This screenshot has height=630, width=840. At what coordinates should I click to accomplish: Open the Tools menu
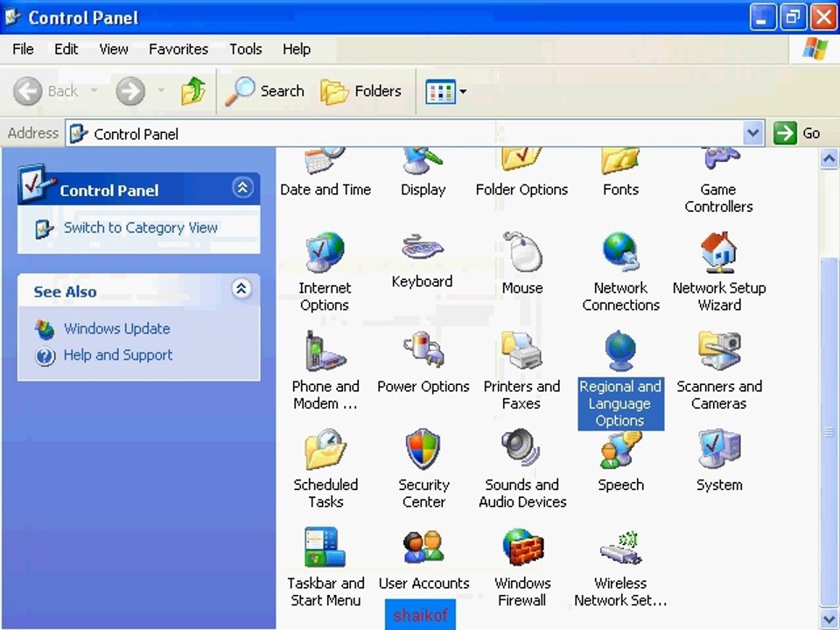click(245, 49)
